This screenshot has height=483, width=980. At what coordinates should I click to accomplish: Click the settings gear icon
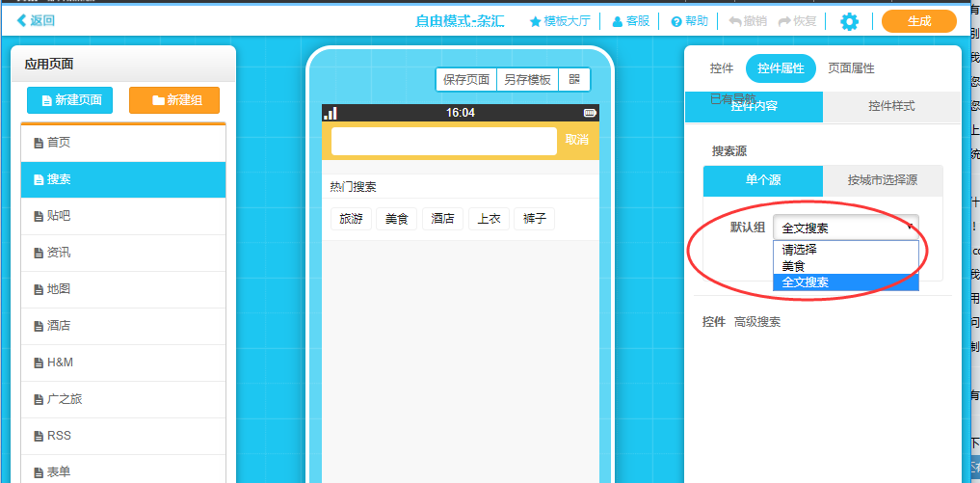coord(849,21)
